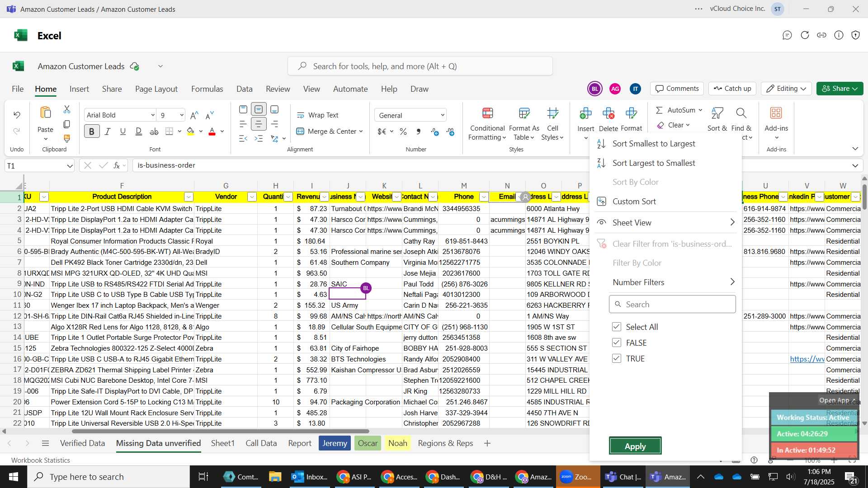The height and width of the screenshot is (488, 868).
Task: Click the Search for tools box
Action: [x=420, y=66]
